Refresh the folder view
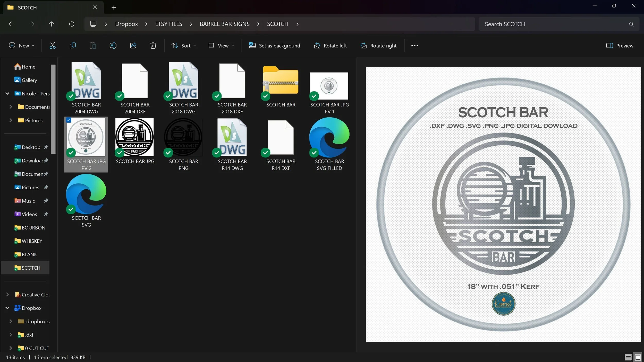This screenshot has width=644, height=362. click(72, 24)
